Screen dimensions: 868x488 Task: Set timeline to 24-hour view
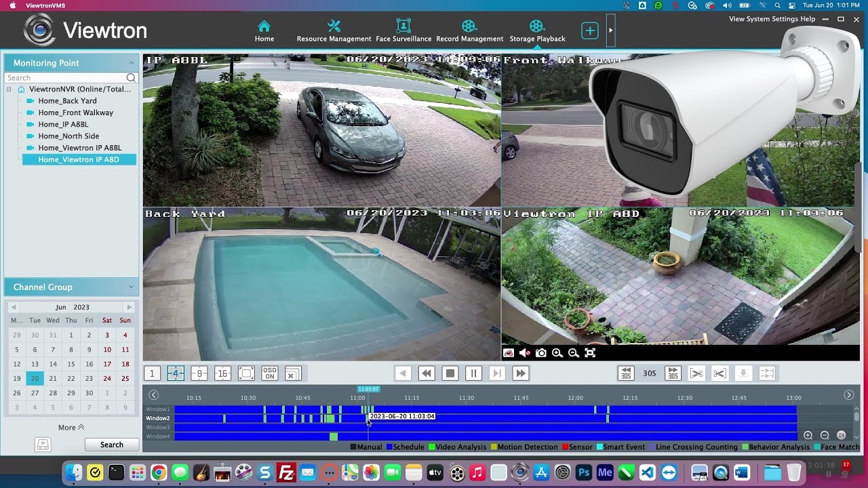click(x=842, y=435)
